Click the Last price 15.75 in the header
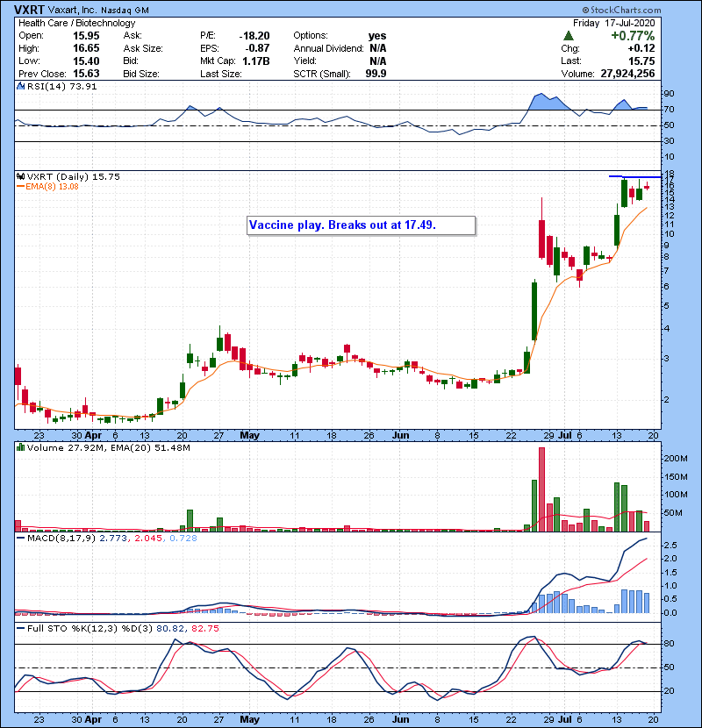Viewport: 702px width, 728px height. click(641, 61)
